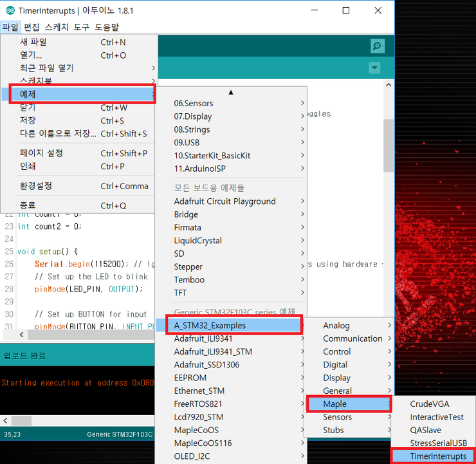Select 페이지 설정 menu entry

tap(79, 153)
